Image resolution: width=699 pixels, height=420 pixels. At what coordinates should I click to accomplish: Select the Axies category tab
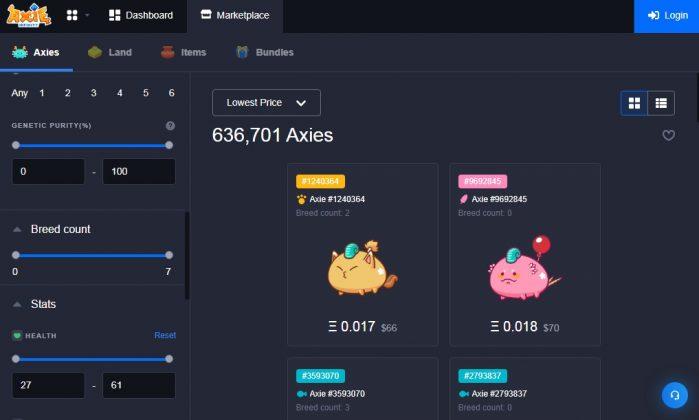click(36, 52)
